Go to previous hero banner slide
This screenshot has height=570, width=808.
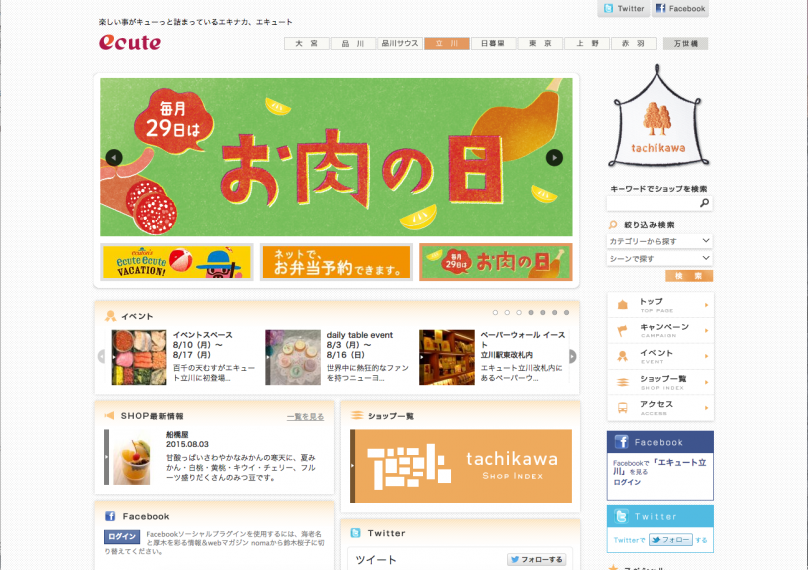tap(114, 157)
